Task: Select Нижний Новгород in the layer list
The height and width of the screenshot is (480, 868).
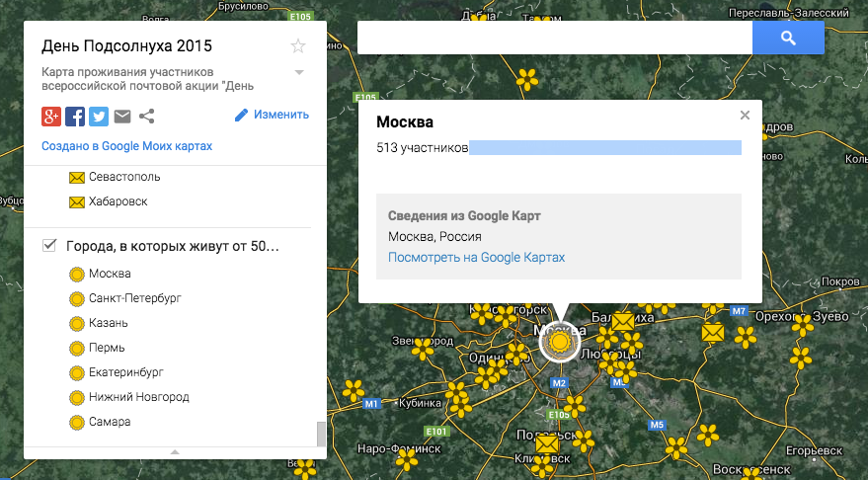Action: tap(139, 397)
